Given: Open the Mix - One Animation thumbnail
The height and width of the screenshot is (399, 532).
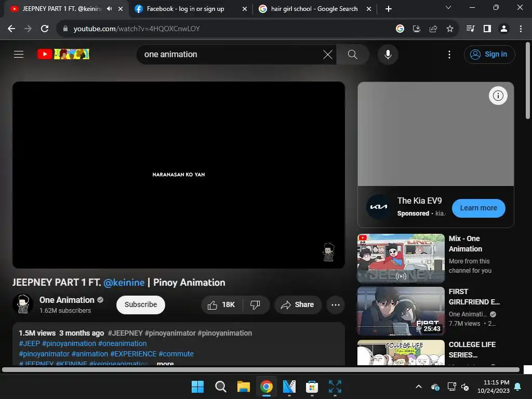Looking at the screenshot, I should click(x=401, y=258).
